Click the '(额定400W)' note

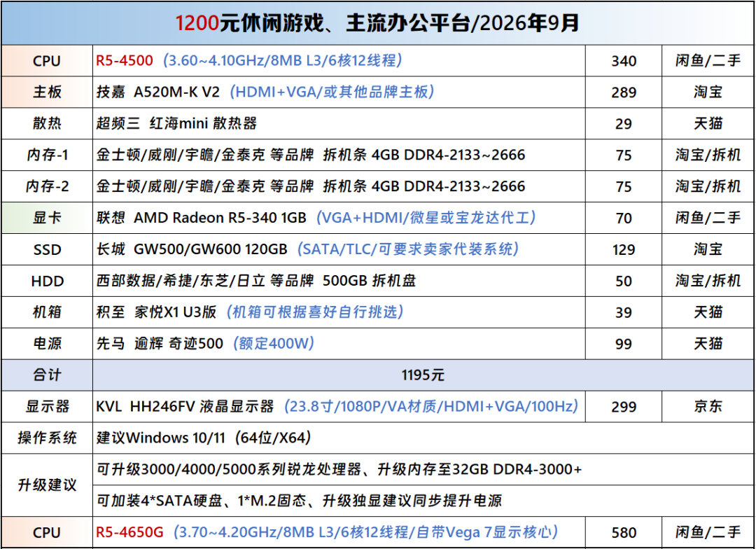(274, 343)
